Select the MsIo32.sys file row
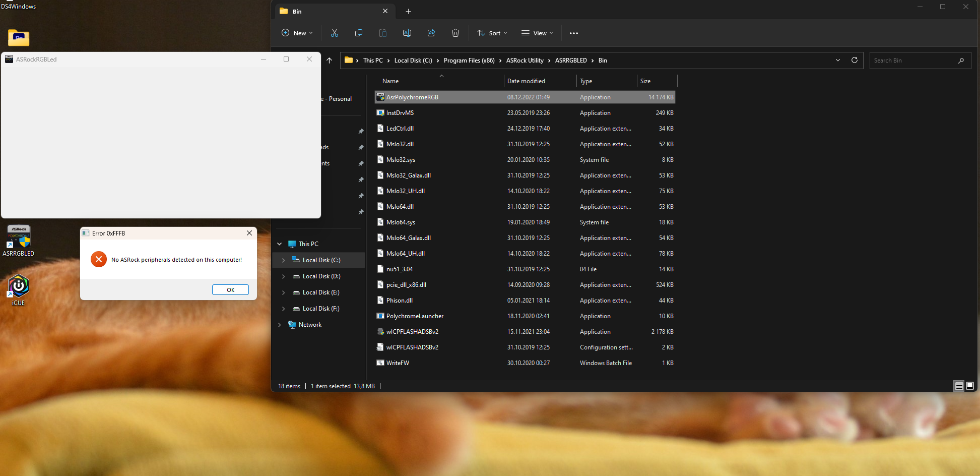Screen dimensions: 980x476 pos(525,159)
